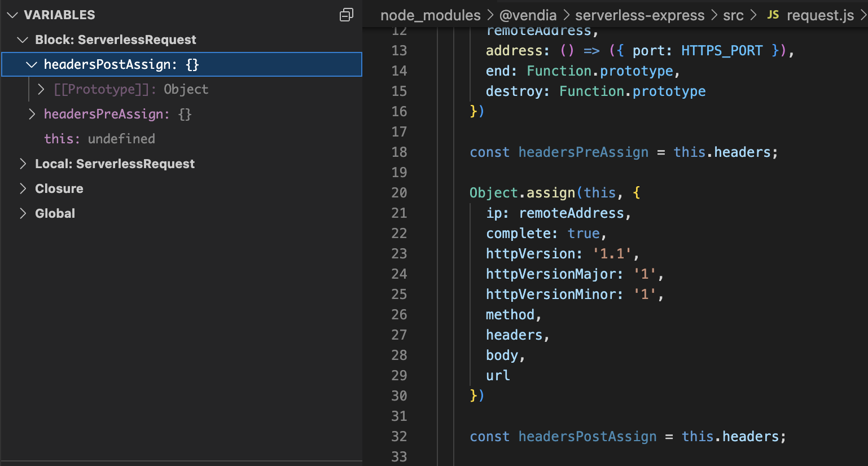The height and width of the screenshot is (466, 868).
Task: Click the 'complete' property on line 22
Action: pyautogui.click(x=518, y=234)
